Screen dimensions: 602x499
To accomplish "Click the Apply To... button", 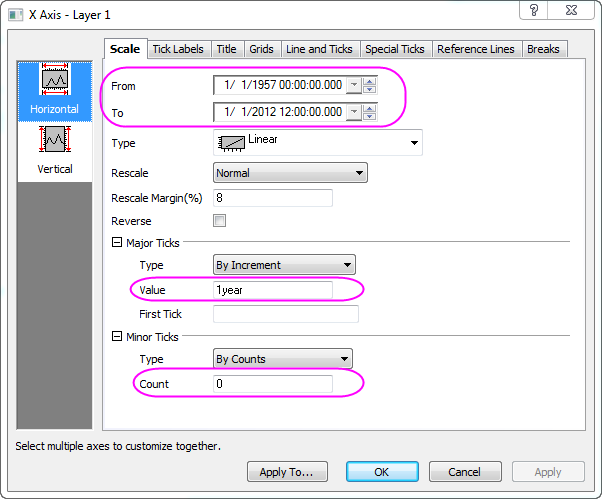I will tap(287, 472).
